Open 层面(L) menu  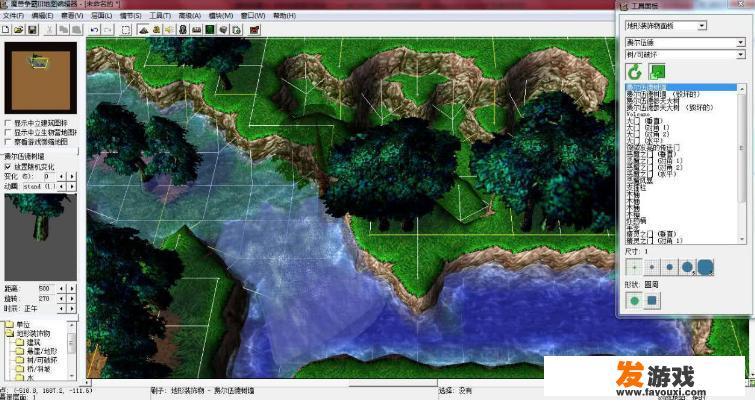pos(102,16)
